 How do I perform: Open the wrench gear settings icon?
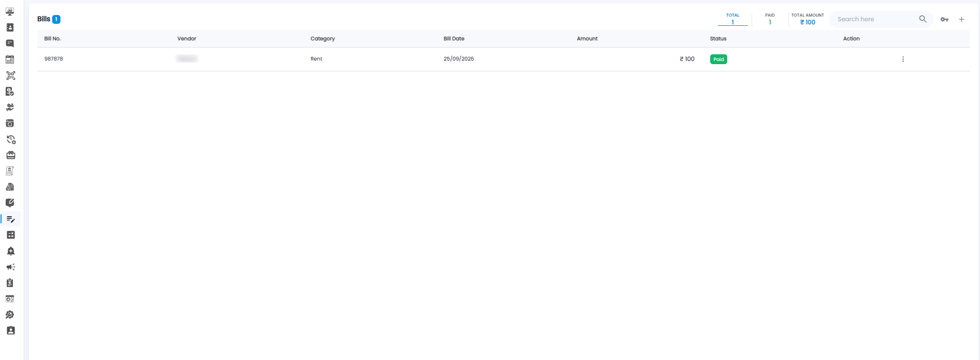click(x=10, y=314)
